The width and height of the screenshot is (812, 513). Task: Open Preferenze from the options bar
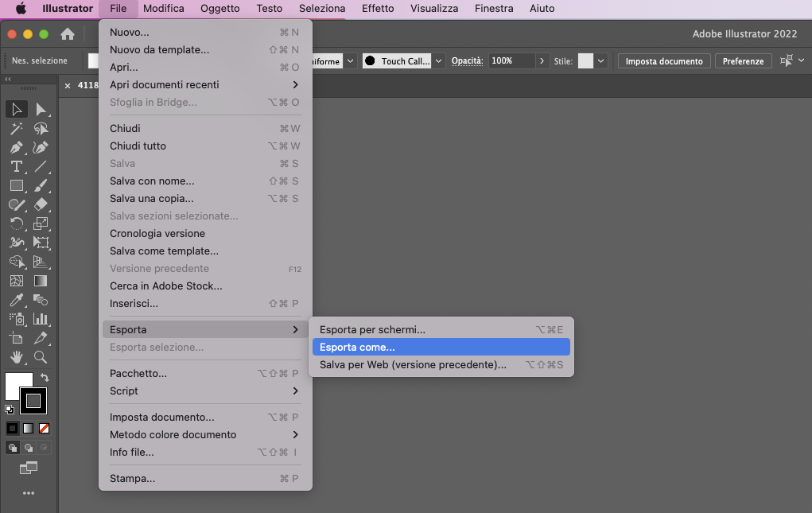743,60
